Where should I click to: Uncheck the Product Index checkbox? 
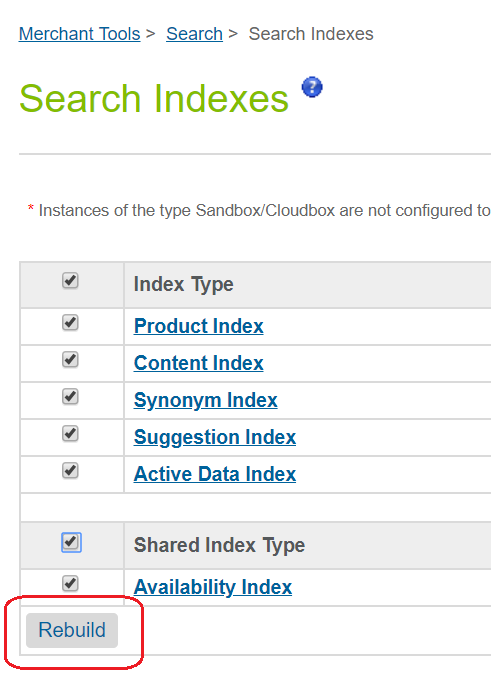(70, 323)
